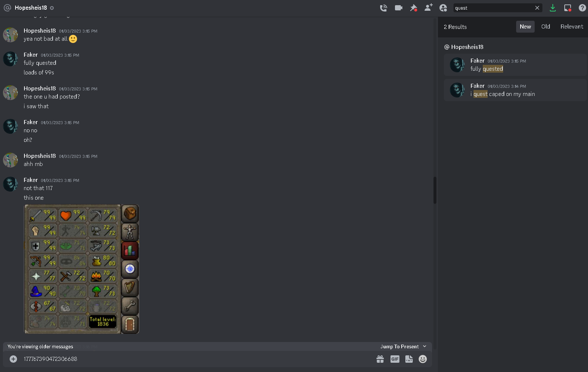
Task: Open the Help icon
Action: (x=582, y=8)
